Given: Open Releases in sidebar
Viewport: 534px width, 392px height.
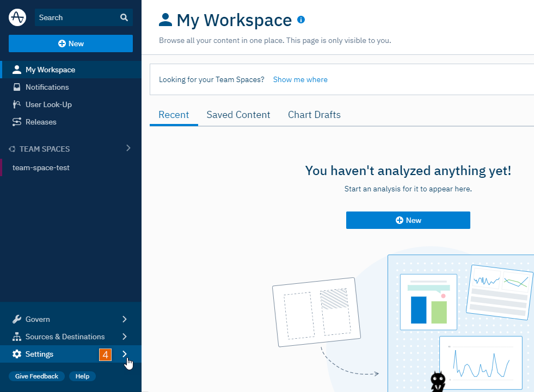Looking at the screenshot, I should (x=71, y=122).
